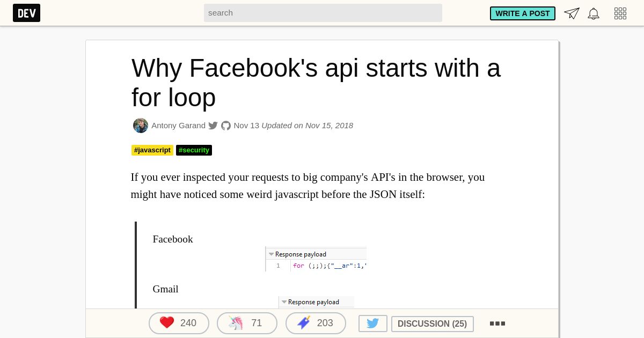Toggle the unicorn reaction showing 71
The image size is (644, 338).
(247, 323)
